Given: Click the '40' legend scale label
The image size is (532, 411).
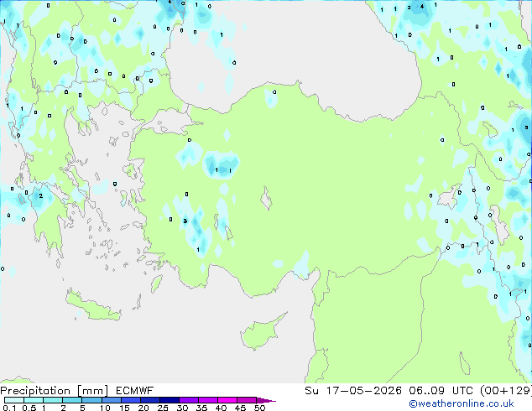Looking at the screenshot, I should click(221, 408).
